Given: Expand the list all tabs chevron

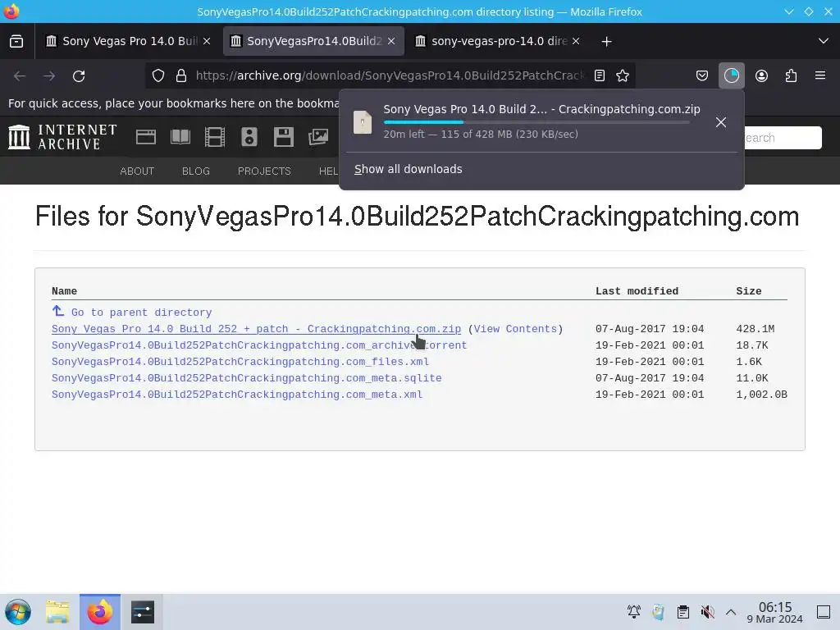Looking at the screenshot, I should point(824,41).
